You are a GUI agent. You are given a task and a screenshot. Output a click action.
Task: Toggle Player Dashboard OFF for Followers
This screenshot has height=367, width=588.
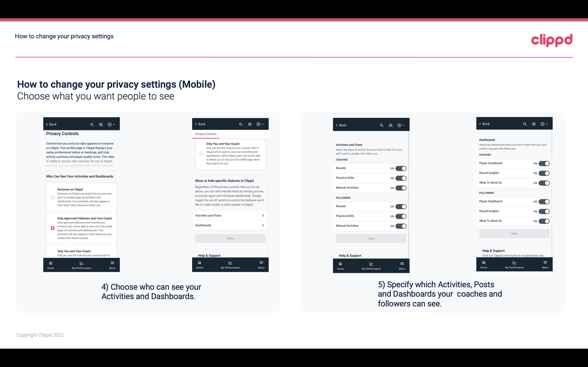544,201
